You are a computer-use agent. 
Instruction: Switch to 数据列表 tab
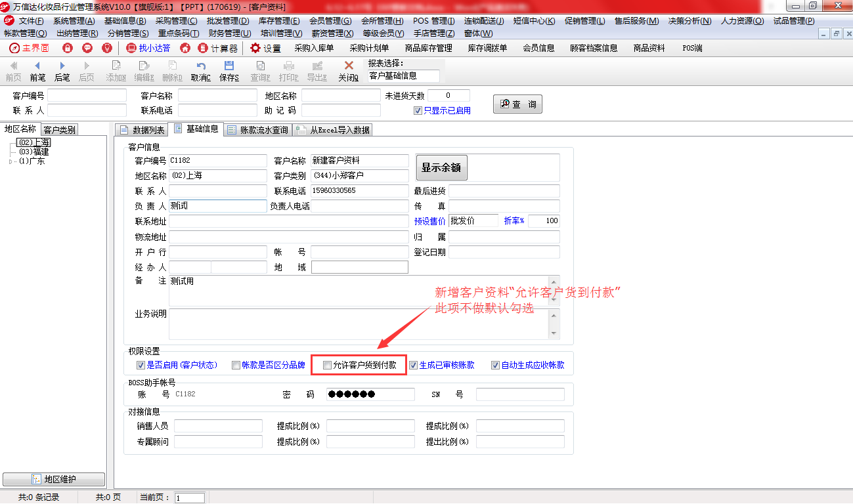(x=141, y=130)
